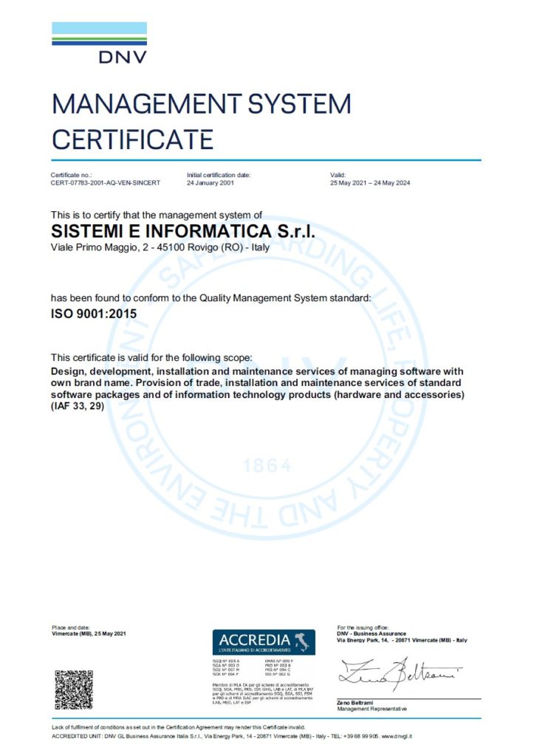Screen dimensions: 534x756
Task: Click the QR code at bottom left
Action: pos(74,690)
